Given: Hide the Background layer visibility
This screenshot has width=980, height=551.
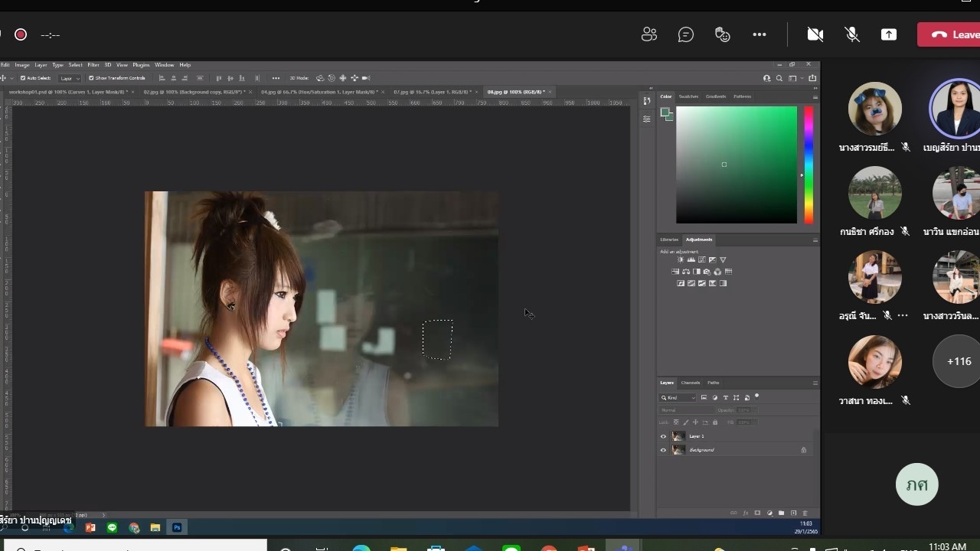Looking at the screenshot, I should (x=663, y=450).
